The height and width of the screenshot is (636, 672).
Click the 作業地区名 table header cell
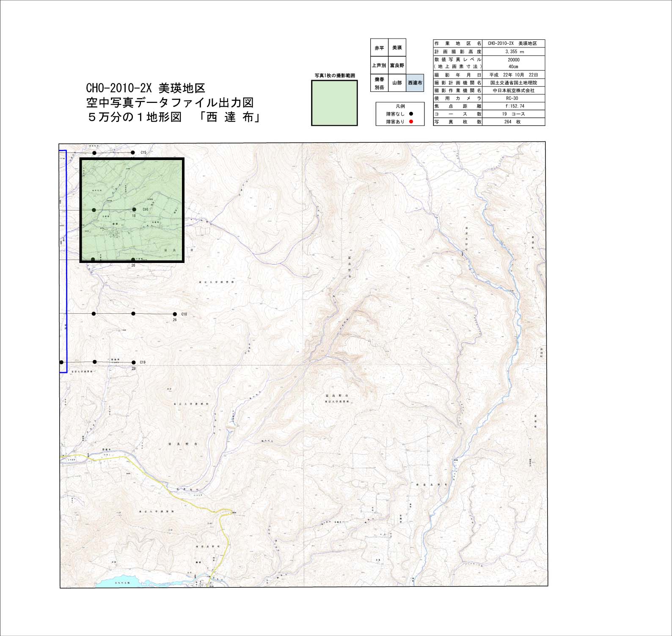coord(458,44)
